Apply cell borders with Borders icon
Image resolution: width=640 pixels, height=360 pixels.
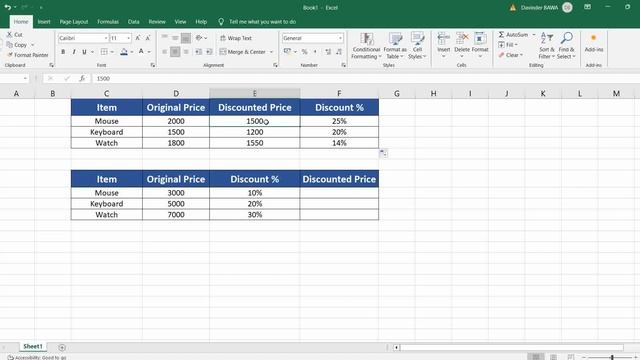pyautogui.click(x=104, y=52)
